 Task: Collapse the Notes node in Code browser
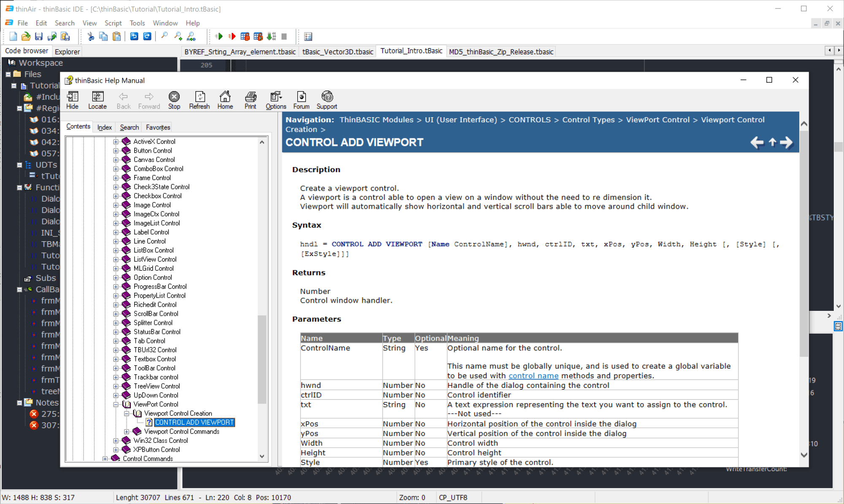[19, 403]
